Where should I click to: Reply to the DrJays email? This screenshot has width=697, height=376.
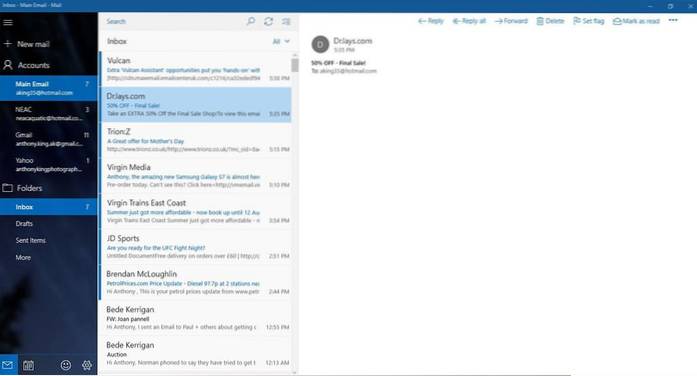(x=431, y=21)
